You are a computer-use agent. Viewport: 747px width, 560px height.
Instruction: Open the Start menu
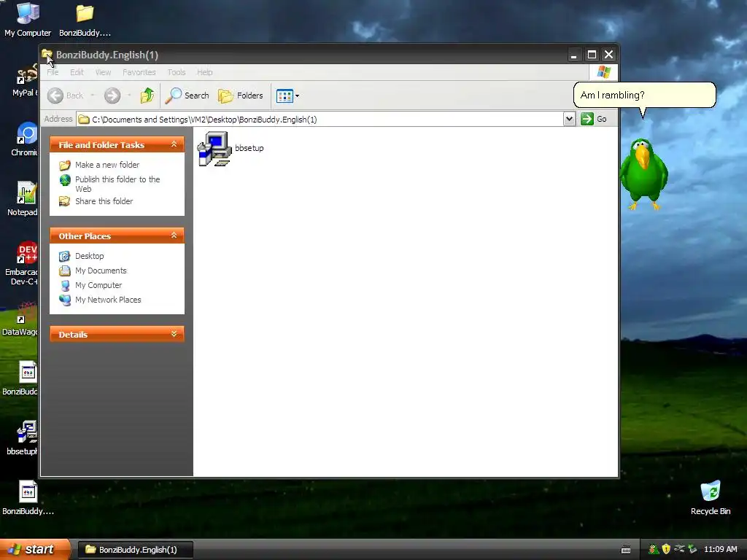(34, 549)
